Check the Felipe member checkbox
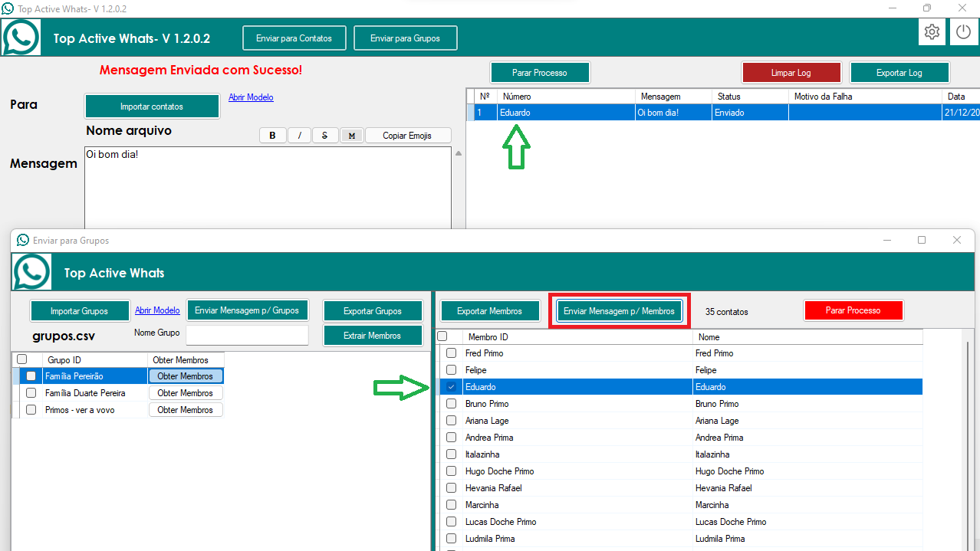The height and width of the screenshot is (551, 980). click(x=452, y=370)
